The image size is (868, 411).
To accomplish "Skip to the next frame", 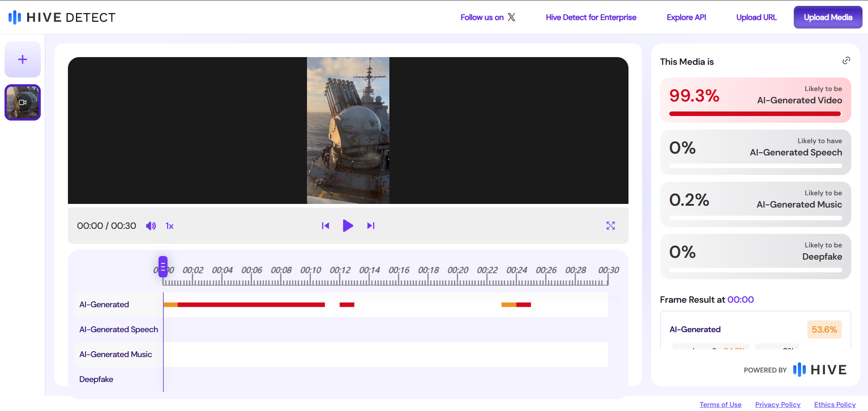I will [x=370, y=226].
